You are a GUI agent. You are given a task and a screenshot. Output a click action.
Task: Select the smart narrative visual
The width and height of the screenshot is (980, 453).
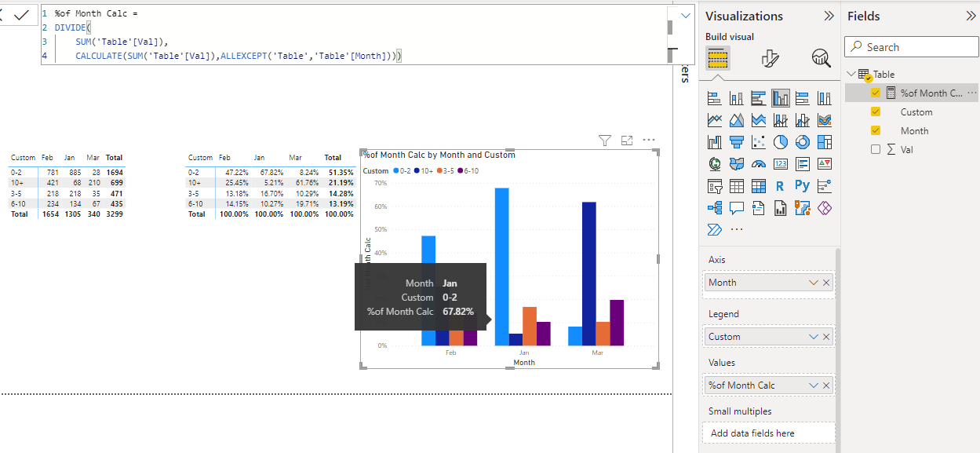[x=759, y=208]
